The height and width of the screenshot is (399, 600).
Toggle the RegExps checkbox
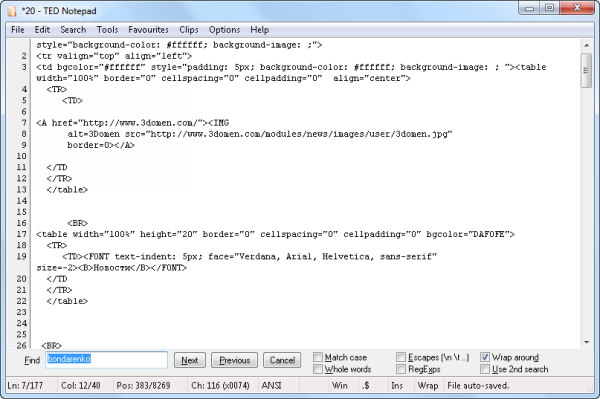(x=401, y=369)
